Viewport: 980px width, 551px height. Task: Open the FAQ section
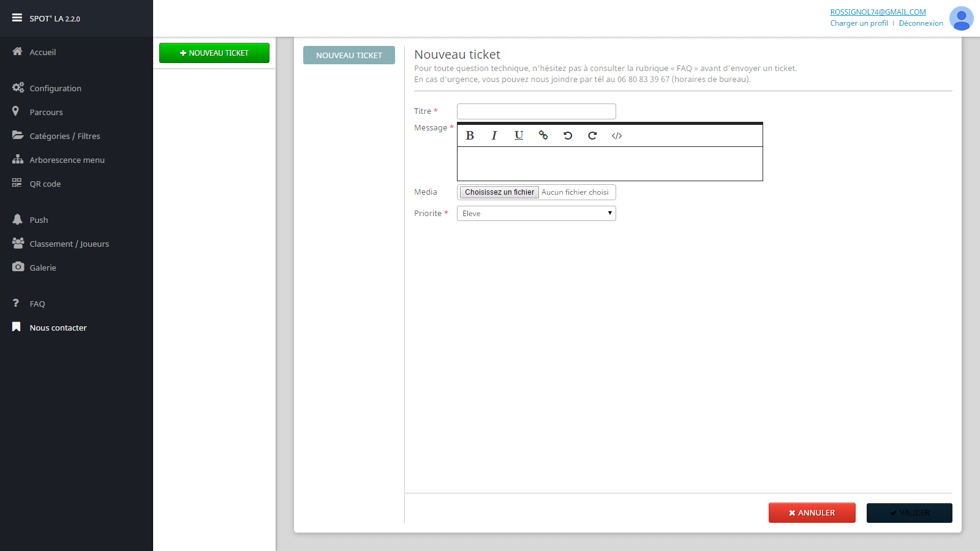37,303
